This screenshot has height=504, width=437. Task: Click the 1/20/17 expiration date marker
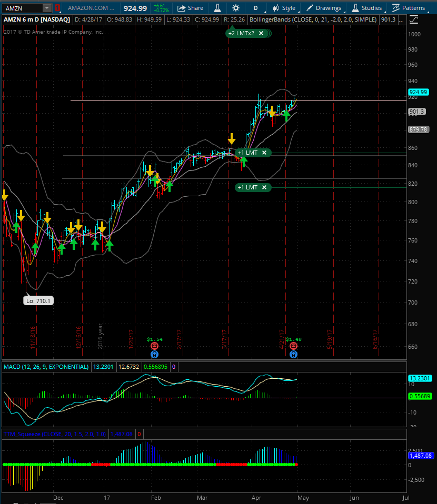click(x=131, y=339)
